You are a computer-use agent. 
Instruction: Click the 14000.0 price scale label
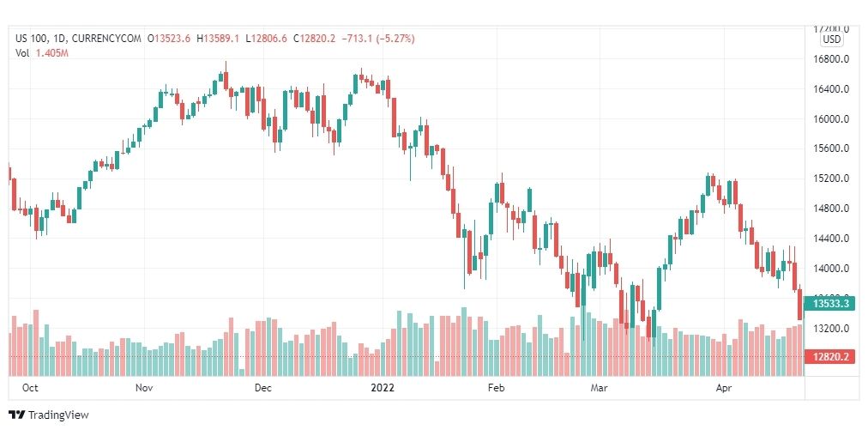tap(834, 269)
